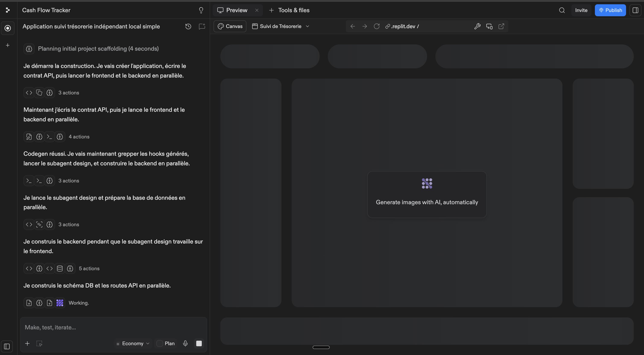Open preview in new browser tab
644x355 pixels.
coord(501,26)
